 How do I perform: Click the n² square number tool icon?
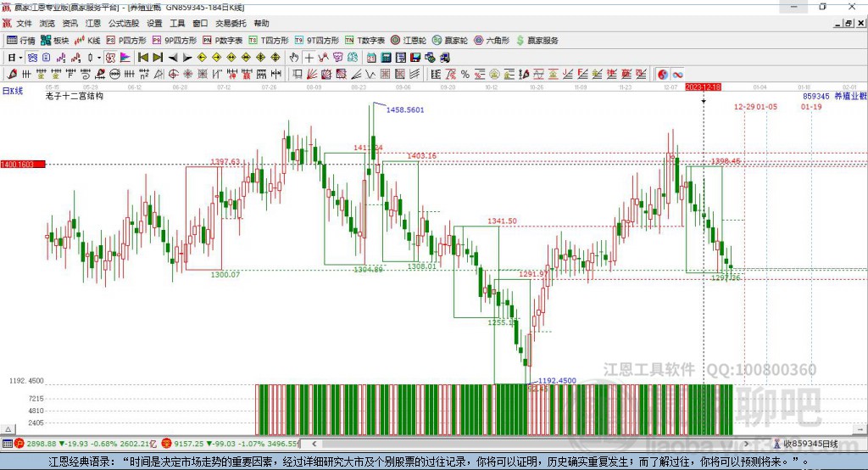click(144, 75)
